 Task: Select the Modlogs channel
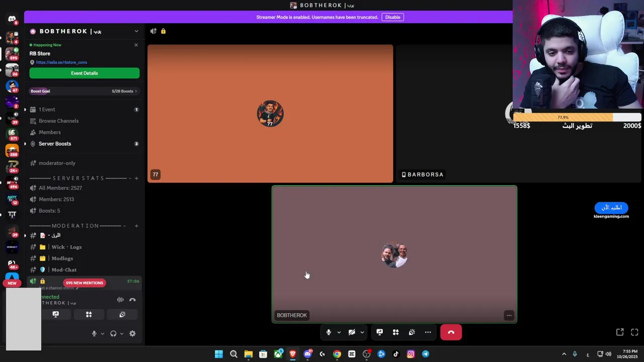click(84, 258)
